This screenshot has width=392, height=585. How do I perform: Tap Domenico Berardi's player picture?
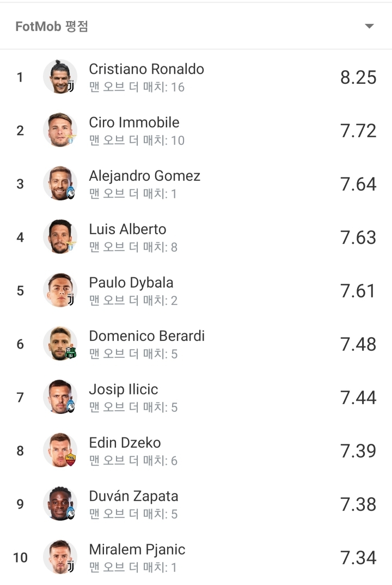(x=59, y=343)
